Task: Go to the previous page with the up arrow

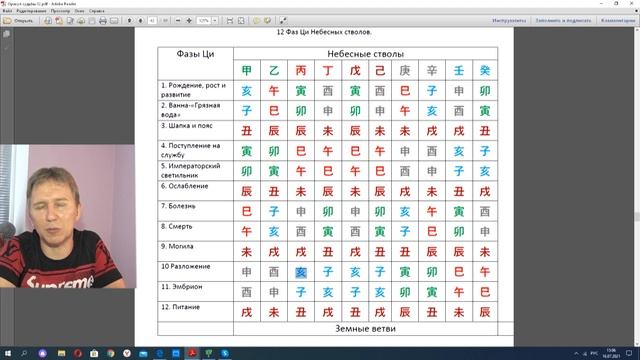Action: [129, 20]
